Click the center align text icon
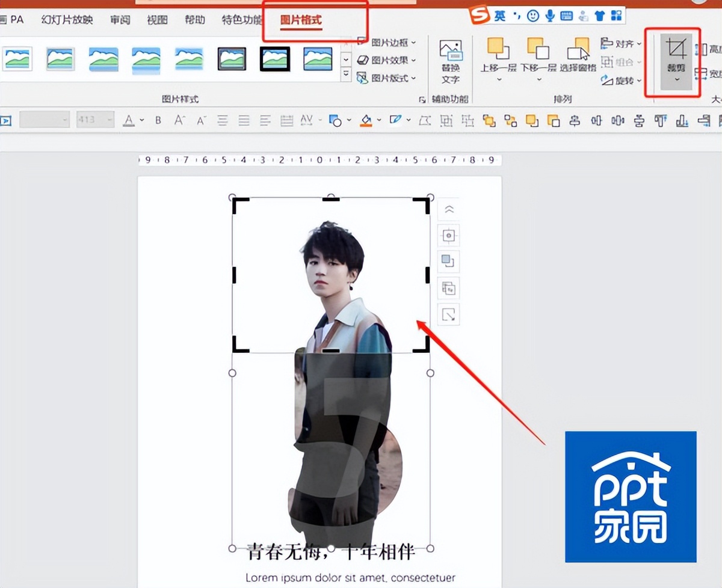Image resolution: width=722 pixels, height=588 pixels. point(223,121)
